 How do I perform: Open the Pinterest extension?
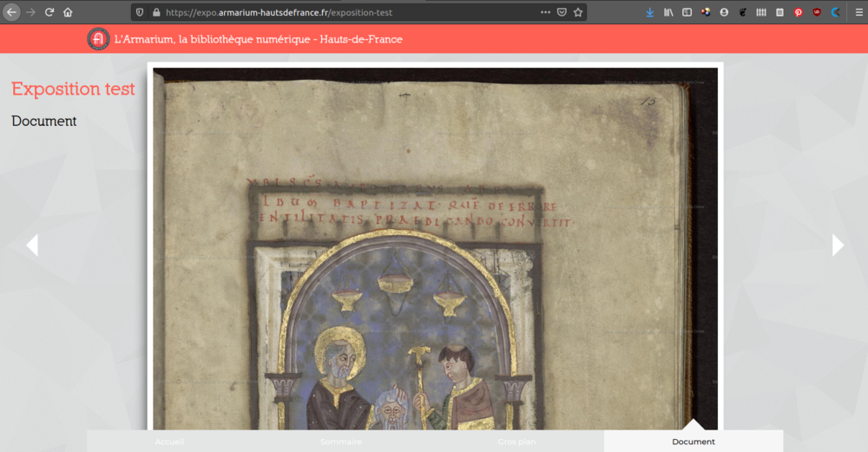[799, 12]
